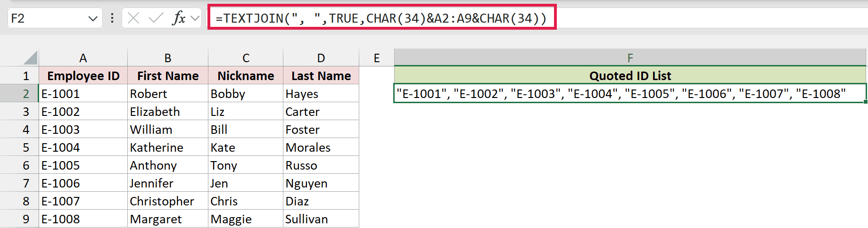
Task: Select row 9 header
Action: tap(19, 219)
